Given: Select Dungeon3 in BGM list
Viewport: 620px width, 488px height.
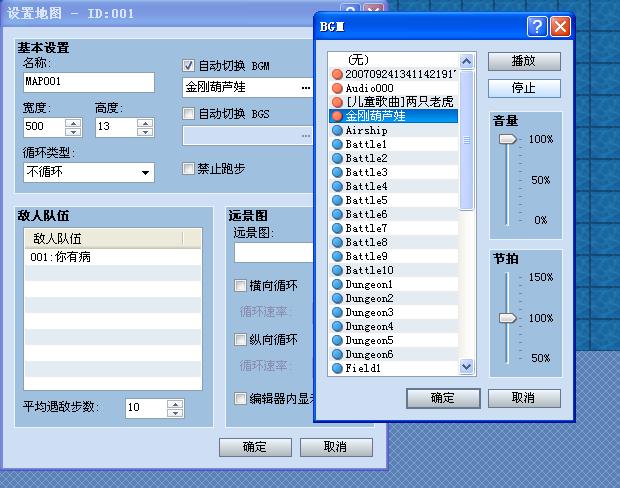Looking at the screenshot, I should pos(393,312).
